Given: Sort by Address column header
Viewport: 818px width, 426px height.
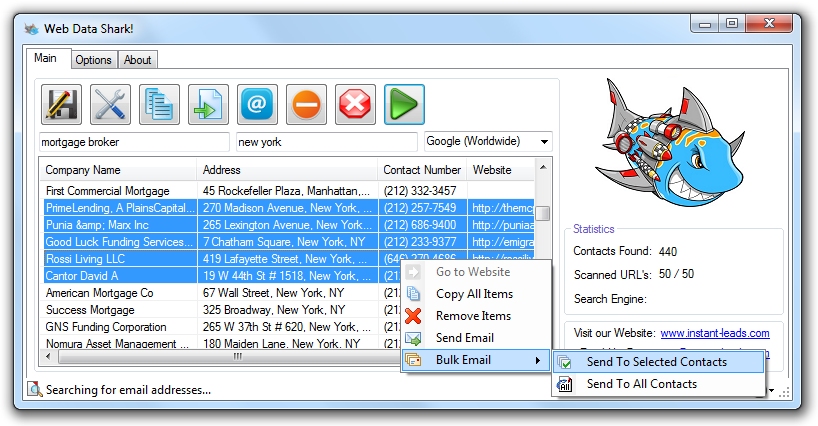Looking at the screenshot, I should (287, 170).
